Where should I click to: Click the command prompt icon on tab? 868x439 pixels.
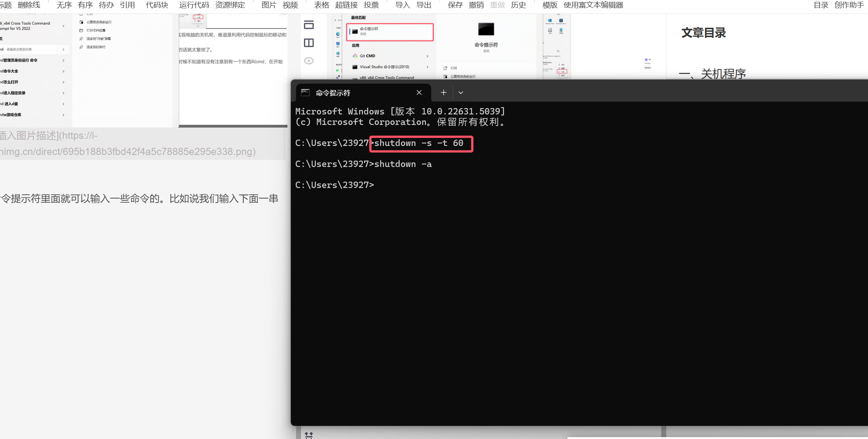pyautogui.click(x=305, y=93)
